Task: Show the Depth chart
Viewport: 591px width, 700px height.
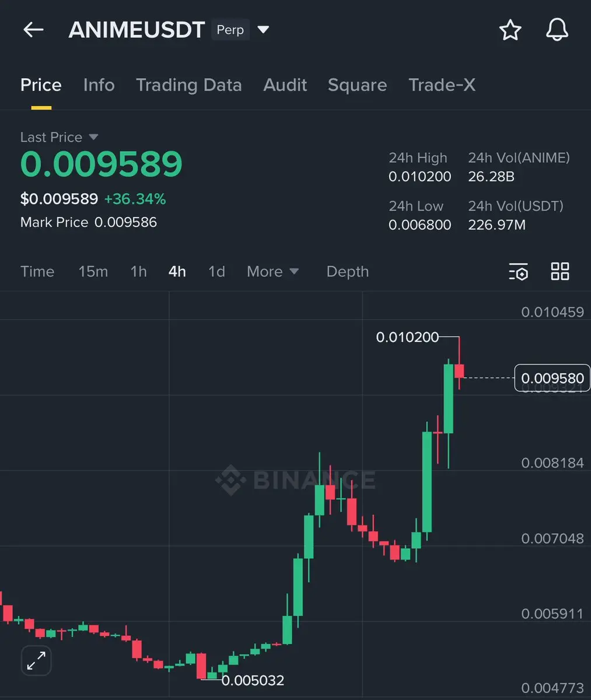Action: tap(348, 272)
